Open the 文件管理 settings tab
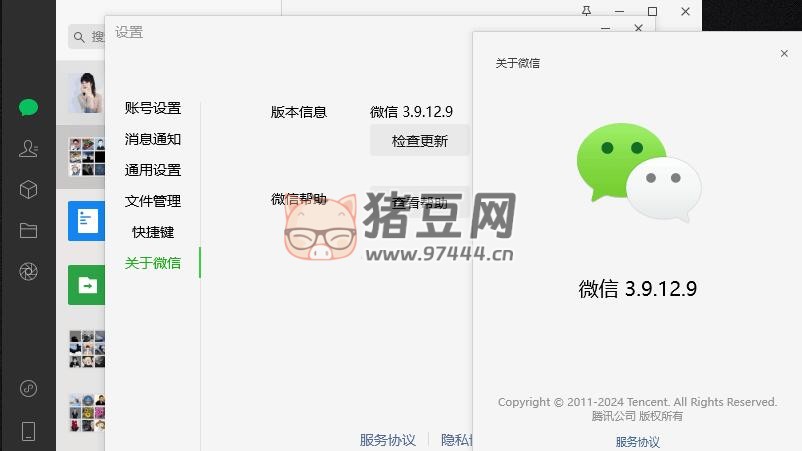 pyautogui.click(x=153, y=201)
